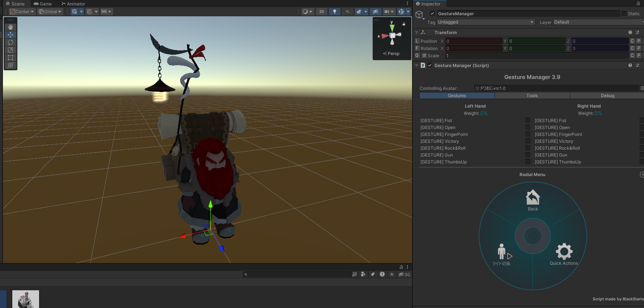
Task: Open the Center pivot mode dropdown
Action: pos(22,12)
